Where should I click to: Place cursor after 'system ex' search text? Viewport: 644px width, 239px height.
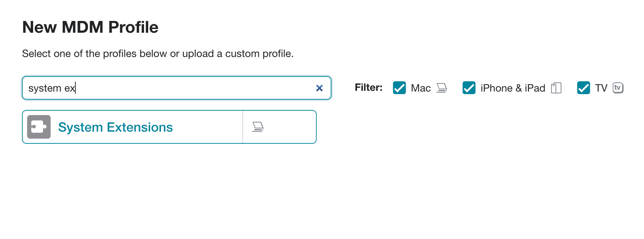(x=76, y=88)
